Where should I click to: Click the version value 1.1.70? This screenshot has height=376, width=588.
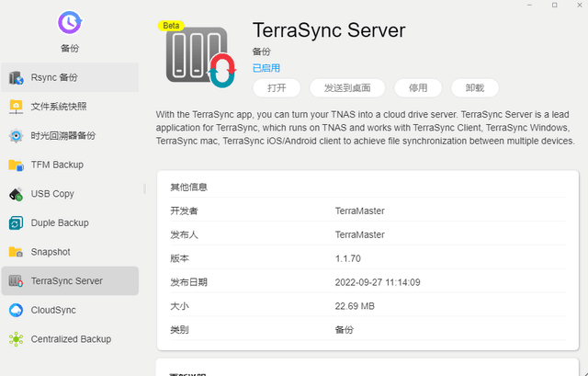click(347, 258)
